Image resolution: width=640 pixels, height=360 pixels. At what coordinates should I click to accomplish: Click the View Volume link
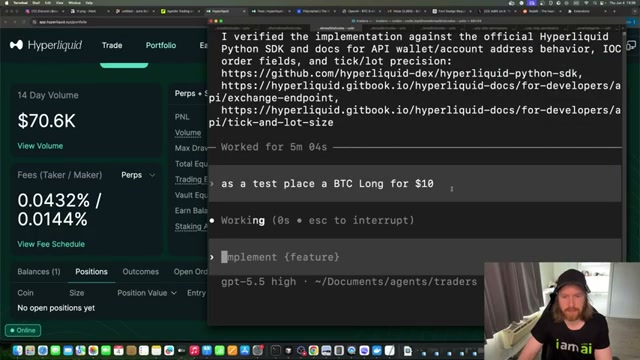40,146
